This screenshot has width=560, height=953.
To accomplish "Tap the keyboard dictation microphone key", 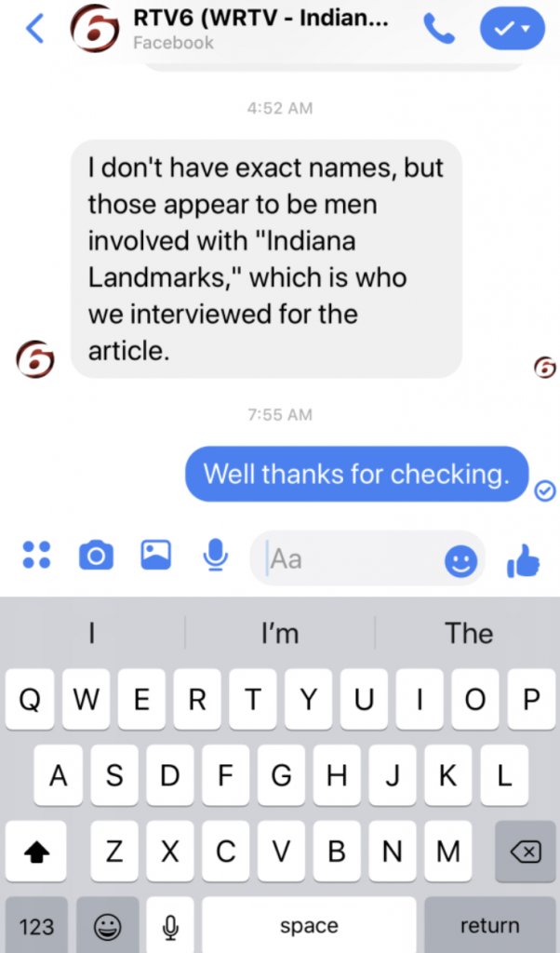I will tap(170, 926).
